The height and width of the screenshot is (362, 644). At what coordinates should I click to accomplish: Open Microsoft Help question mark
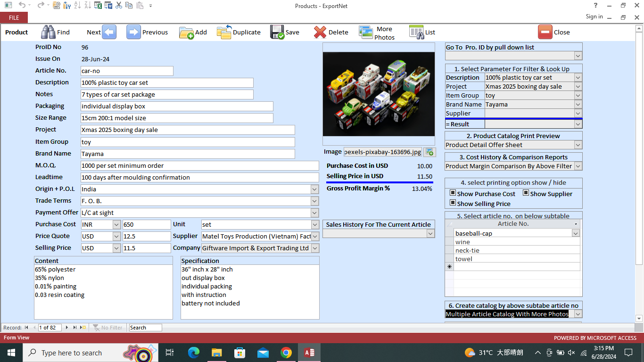(595, 6)
